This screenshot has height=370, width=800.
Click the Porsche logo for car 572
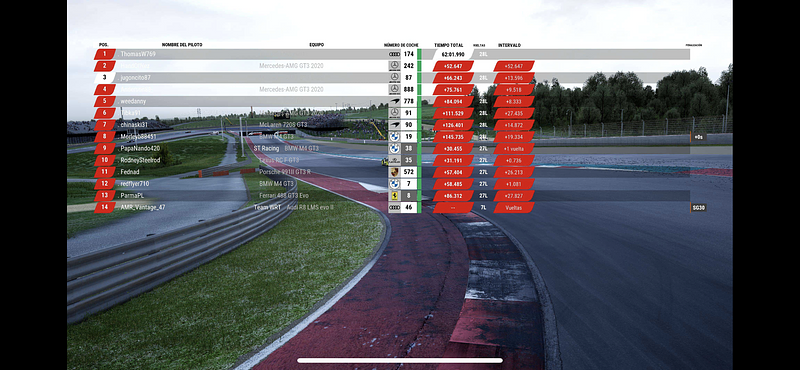(x=394, y=172)
